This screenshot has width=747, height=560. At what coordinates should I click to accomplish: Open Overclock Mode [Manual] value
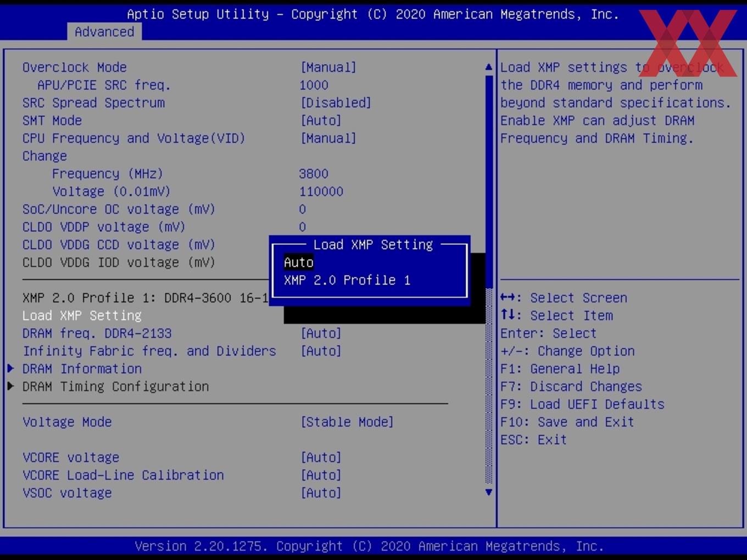(x=328, y=68)
